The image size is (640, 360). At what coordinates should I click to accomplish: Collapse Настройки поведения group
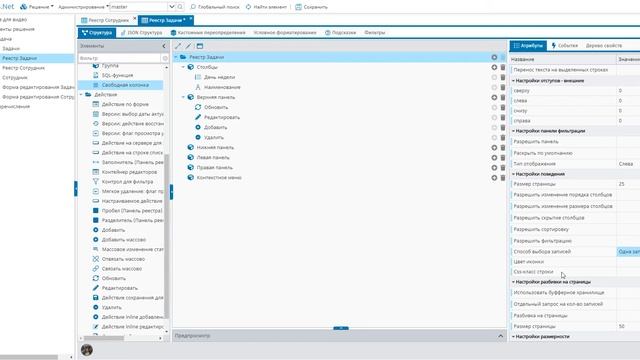tap(513, 174)
